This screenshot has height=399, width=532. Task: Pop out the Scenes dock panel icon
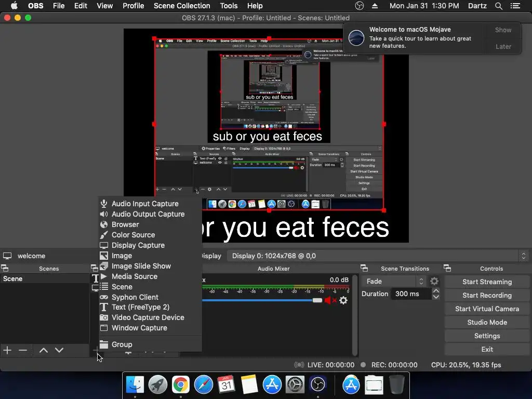5,269
